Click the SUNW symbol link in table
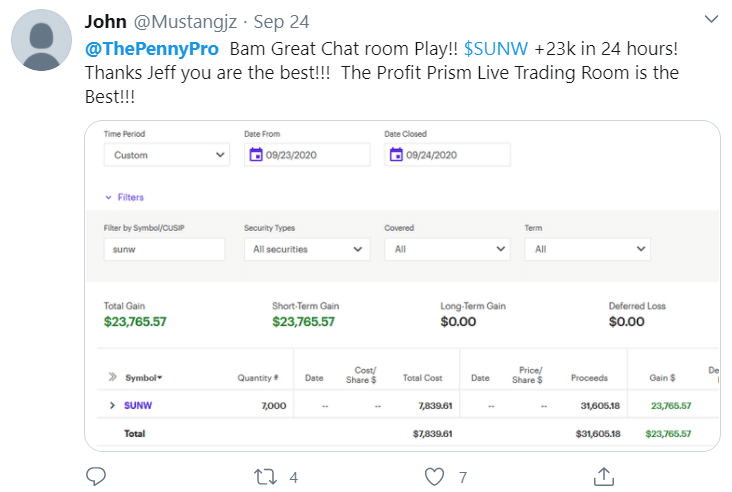The image size is (732, 492). click(x=138, y=405)
